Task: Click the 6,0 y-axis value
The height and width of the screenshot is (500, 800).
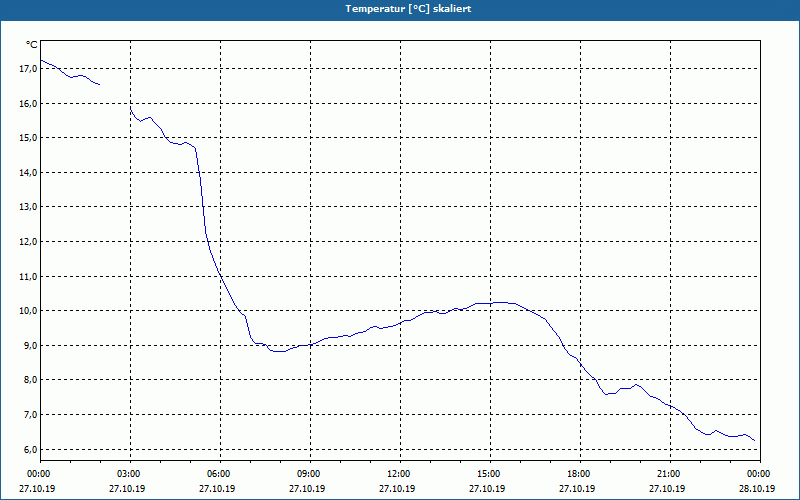Action: pyautogui.click(x=30, y=449)
